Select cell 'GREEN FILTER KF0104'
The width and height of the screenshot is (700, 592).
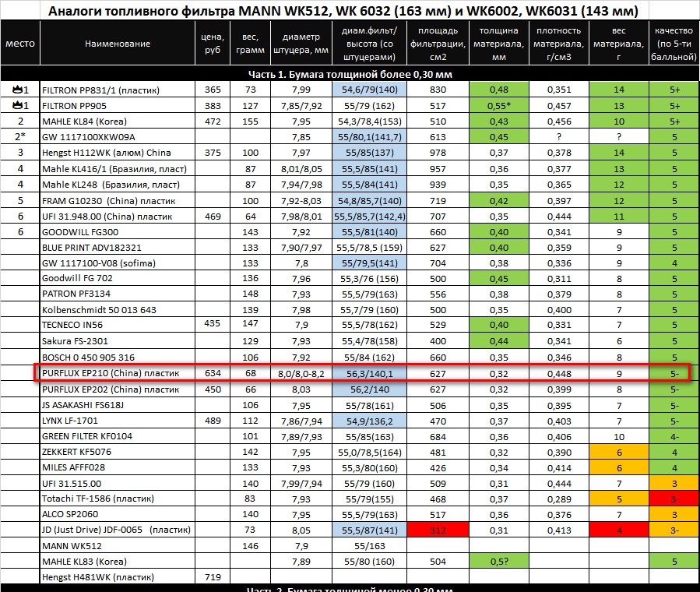(x=118, y=436)
